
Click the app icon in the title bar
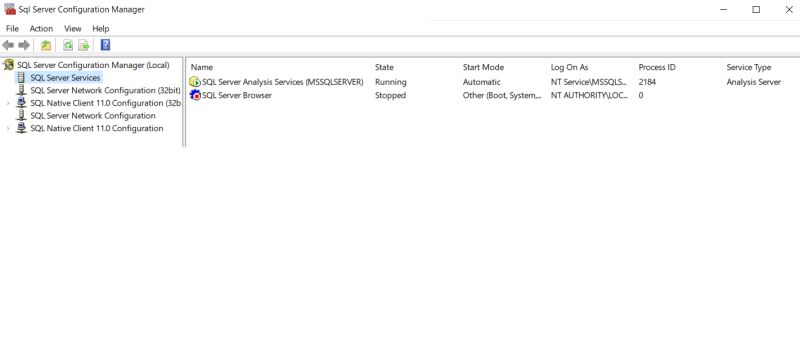point(10,9)
